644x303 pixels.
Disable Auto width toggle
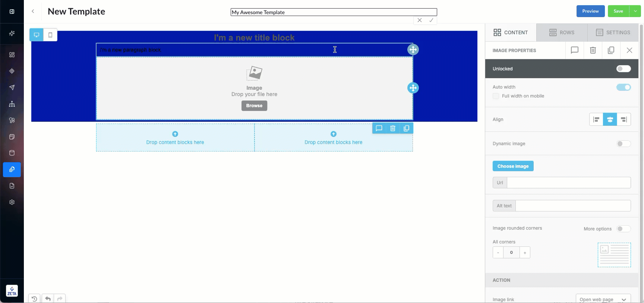pyautogui.click(x=623, y=87)
